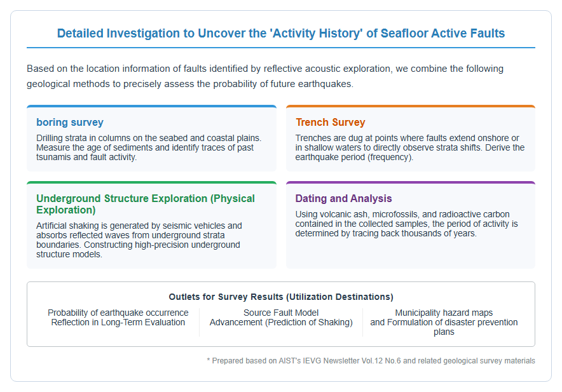Select 'Underground Structure Exploration' heading
Image resolution: width=562 pixels, height=392 pixels.
(146, 204)
